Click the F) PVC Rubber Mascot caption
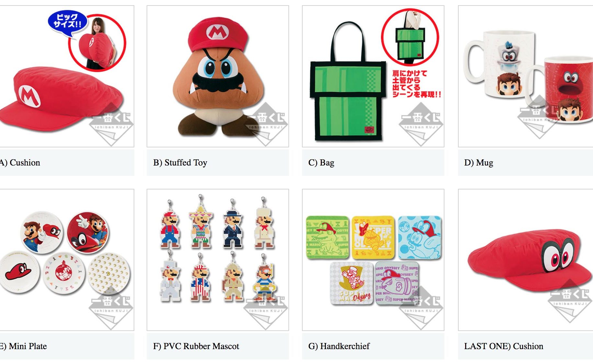The width and height of the screenshot is (593, 364). click(x=196, y=346)
